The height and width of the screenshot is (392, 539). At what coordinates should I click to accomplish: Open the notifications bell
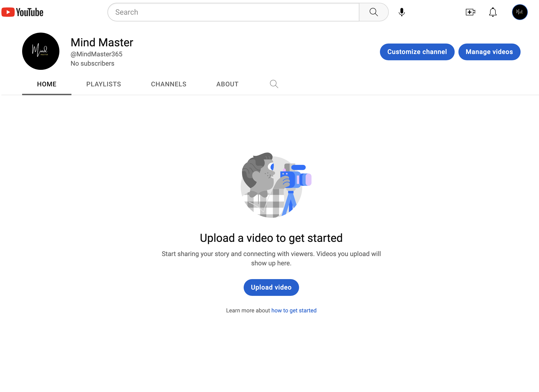493,12
